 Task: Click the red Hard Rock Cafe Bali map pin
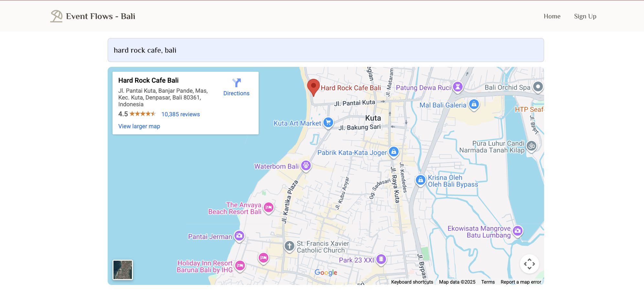point(313,88)
